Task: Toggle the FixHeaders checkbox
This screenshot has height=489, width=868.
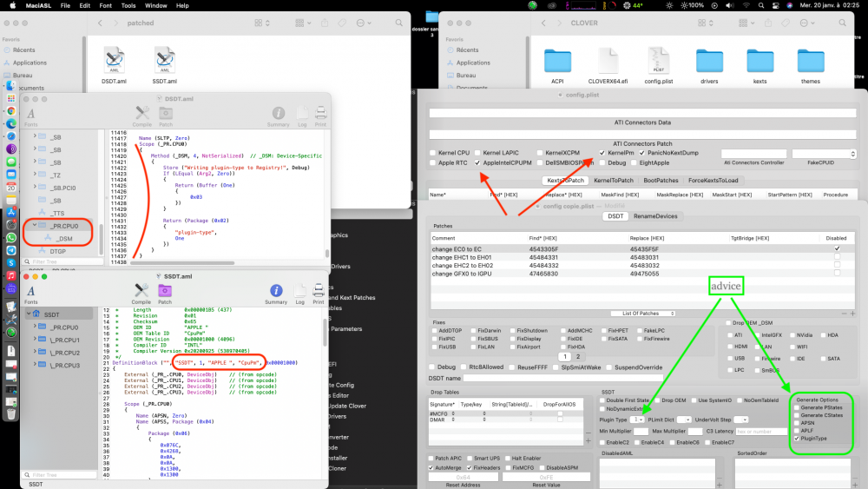Action: [470, 468]
